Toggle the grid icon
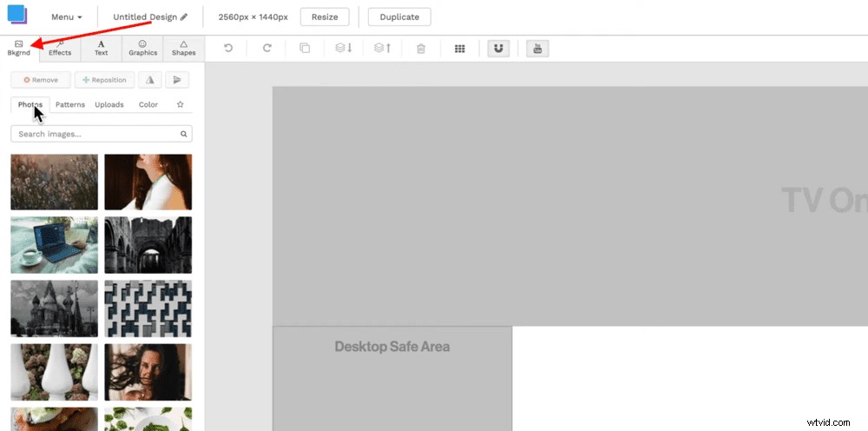The height and width of the screenshot is (431, 868). 459,49
